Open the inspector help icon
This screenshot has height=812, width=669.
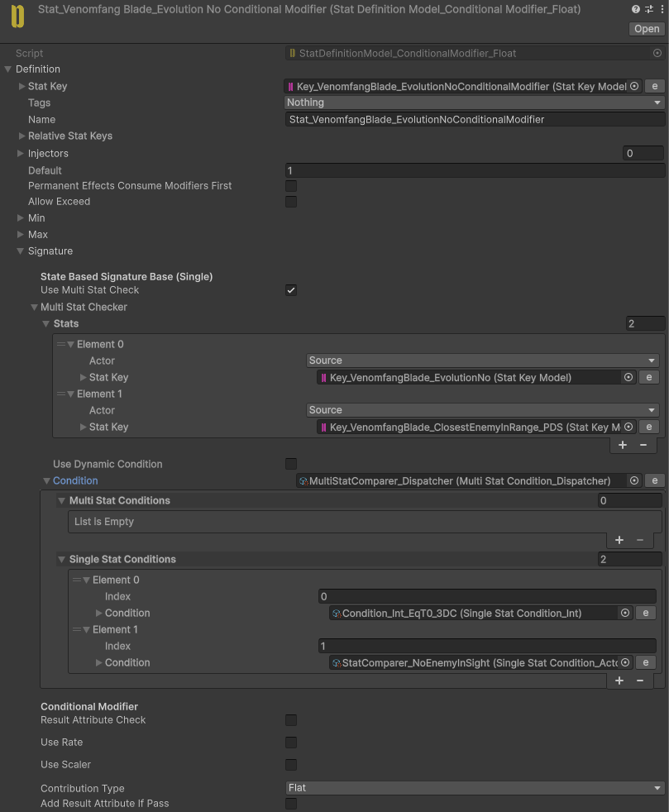click(635, 9)
